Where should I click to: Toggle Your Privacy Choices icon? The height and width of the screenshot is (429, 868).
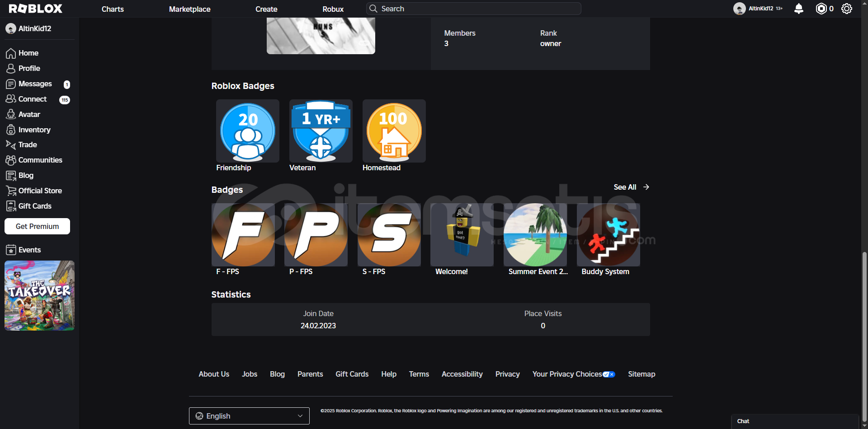(x=609, y=374)
